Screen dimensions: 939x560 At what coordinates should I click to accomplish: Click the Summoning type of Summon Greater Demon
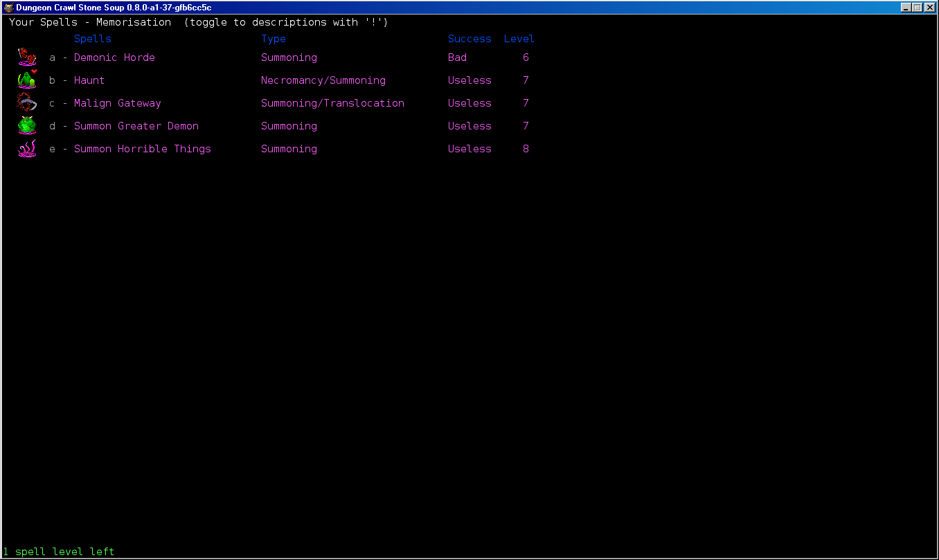pos(289,126)
